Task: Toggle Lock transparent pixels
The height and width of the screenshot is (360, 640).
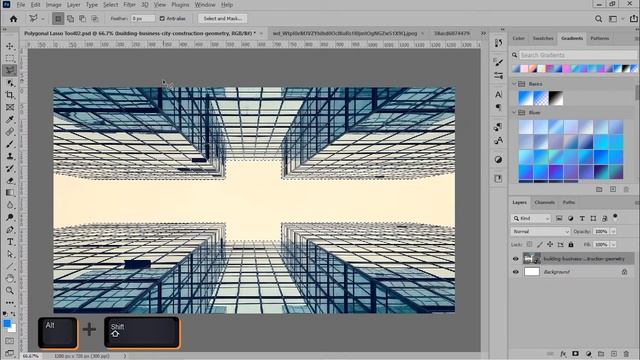Action: tap(529, 244)
